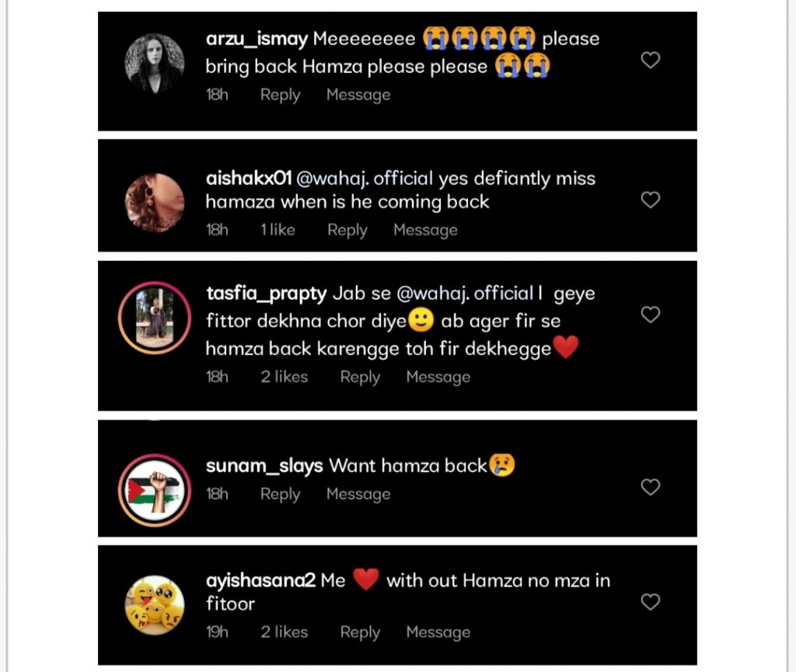Heart the sunam_slays comment
Screen dimensions: 796x672
click(651, 487)
